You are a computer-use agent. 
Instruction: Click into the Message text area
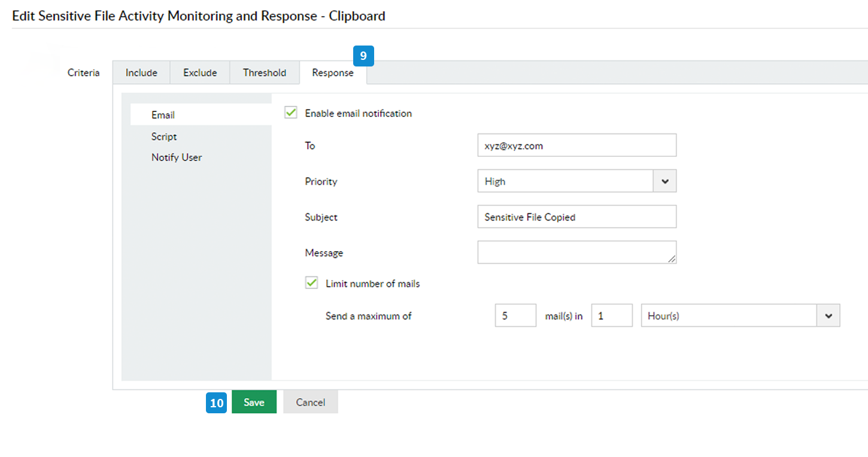coord(576,252)
